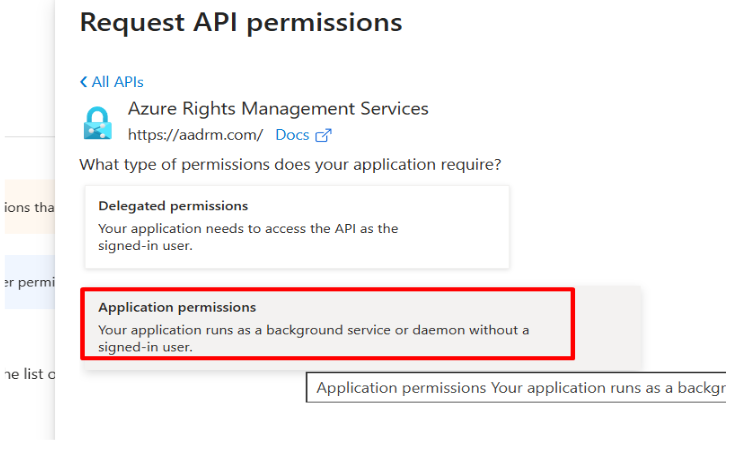Click the blue 'er permi' banner on the left
Viewport: 733px width, 455px height.
29,282
